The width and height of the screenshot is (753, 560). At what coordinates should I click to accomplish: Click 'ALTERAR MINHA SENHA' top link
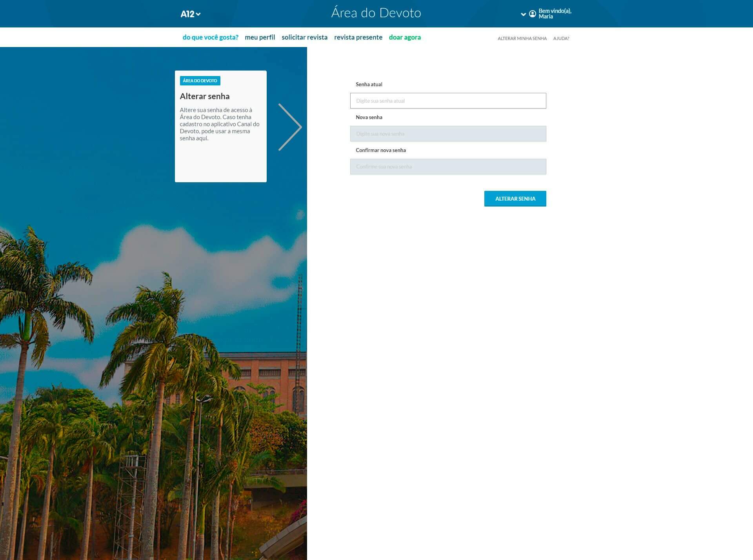point(522,38)
